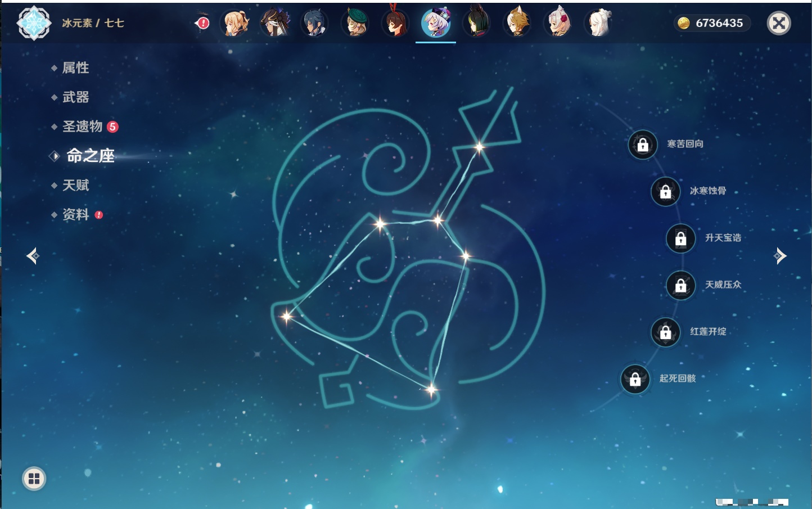Select the dark green-haired character avatar
Screen dimensions: 812x509
476,23
